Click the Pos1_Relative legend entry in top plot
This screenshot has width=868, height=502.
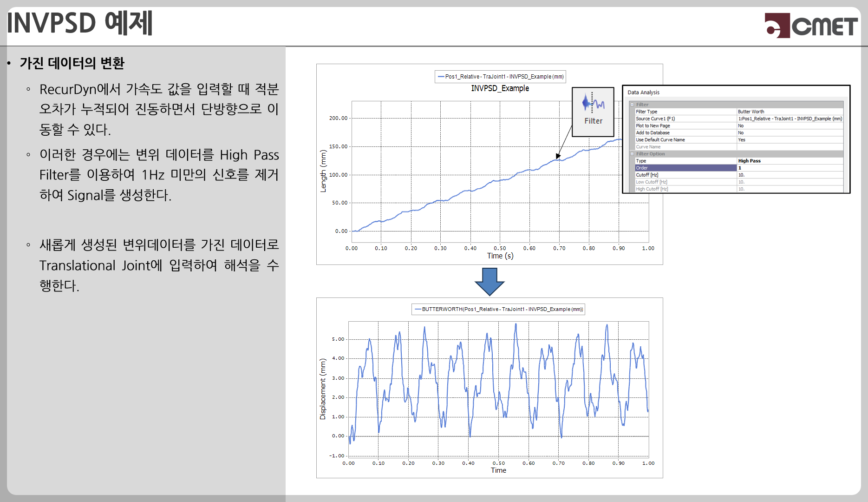[x=500, y=77]
